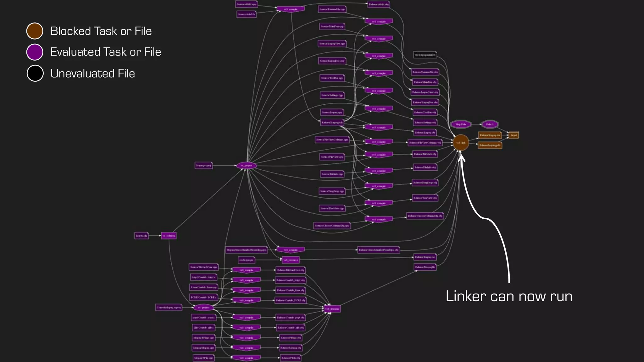
Task: Select the vc8_resource task node
Action: [x=290, y=260]
